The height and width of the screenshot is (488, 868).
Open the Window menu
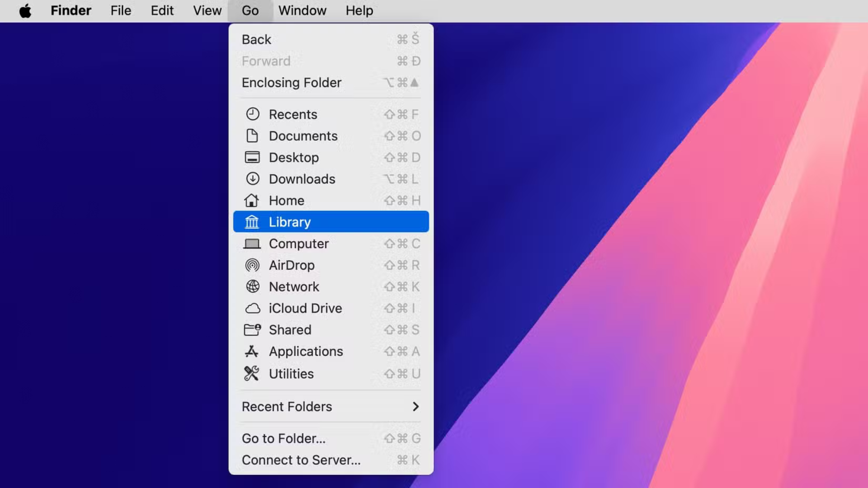[x=302, y=10]
